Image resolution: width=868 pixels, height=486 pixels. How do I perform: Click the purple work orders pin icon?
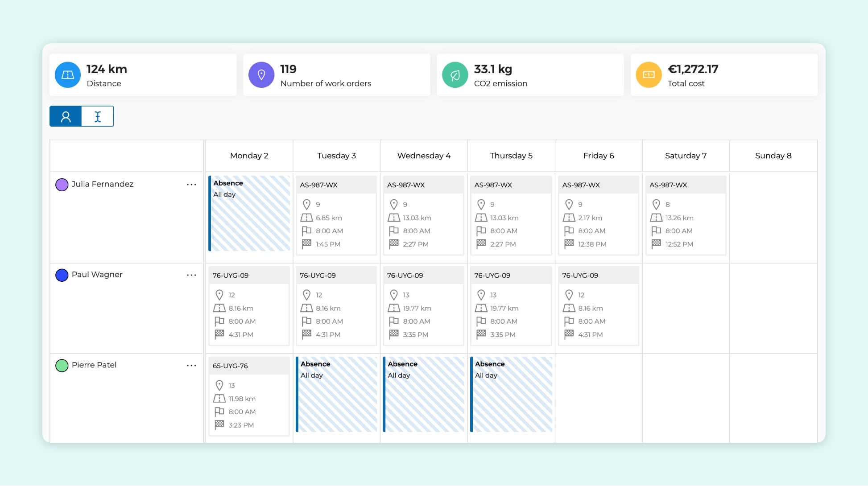pos(261,75)
